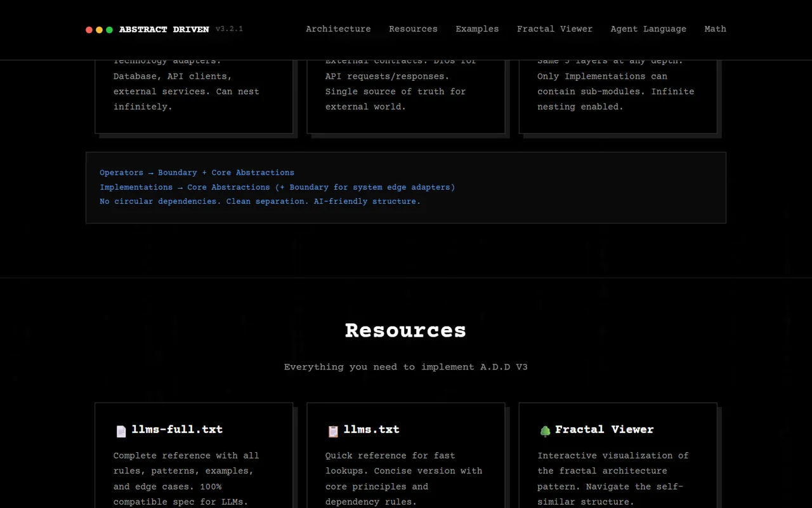Image resolution: width=812 pixels, height=508 pixels.
Task: Select Fractal Viewer in the top navigation
Action: [554, 29]
